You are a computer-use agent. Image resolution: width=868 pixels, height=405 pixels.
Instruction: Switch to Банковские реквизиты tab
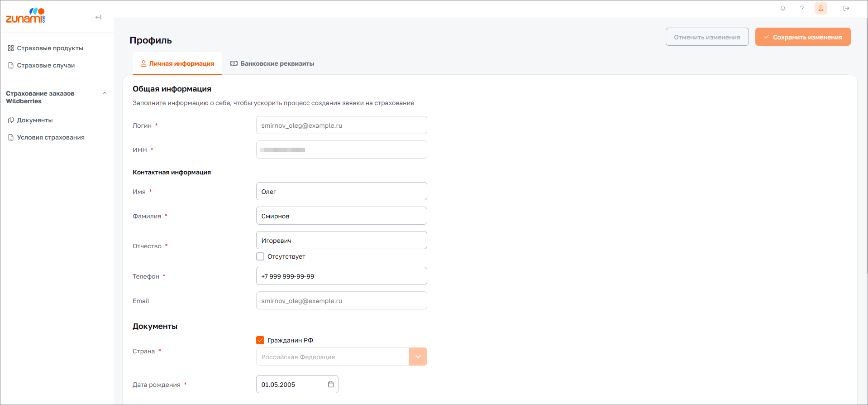[272, 63]
